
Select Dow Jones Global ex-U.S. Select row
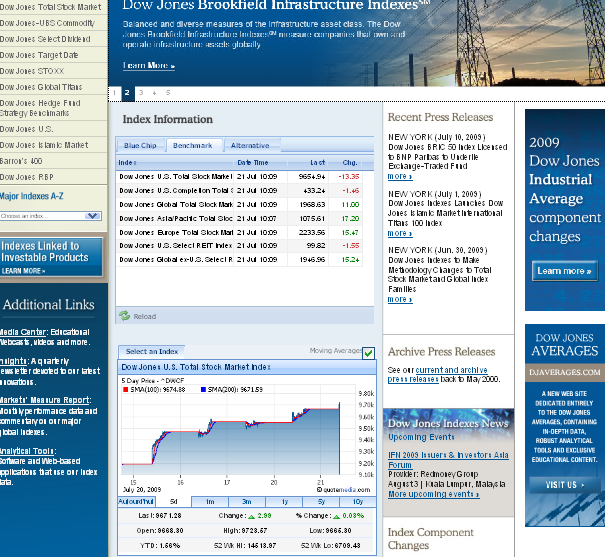[239, 260]
